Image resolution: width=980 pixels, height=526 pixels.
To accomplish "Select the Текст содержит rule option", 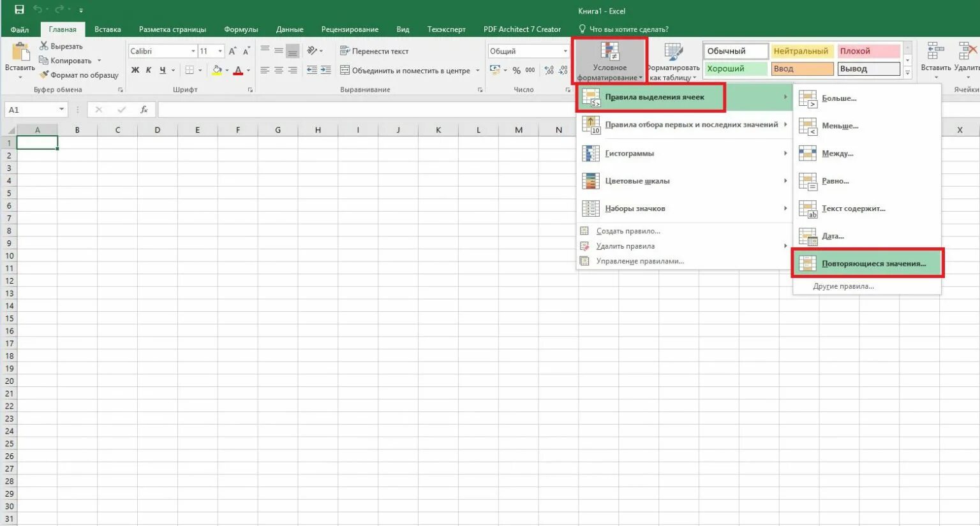I will 867,208.
